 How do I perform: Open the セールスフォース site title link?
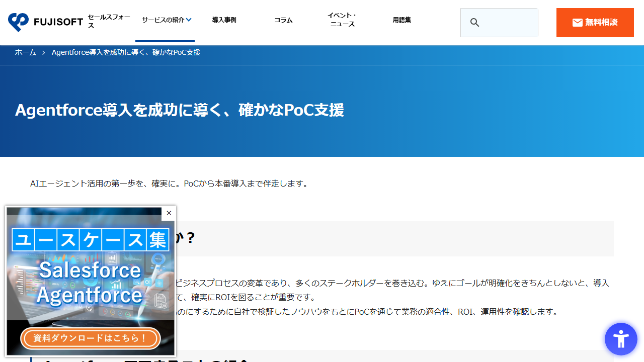point(109,21)
